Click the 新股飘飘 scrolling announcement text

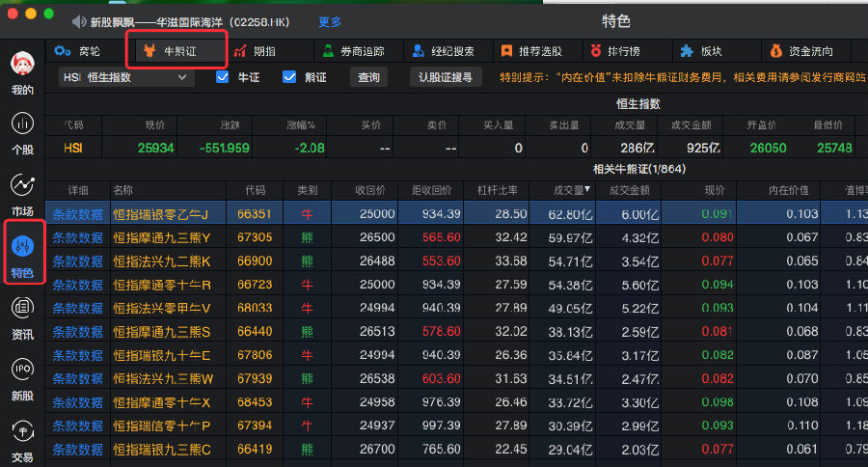pos(189,21)
